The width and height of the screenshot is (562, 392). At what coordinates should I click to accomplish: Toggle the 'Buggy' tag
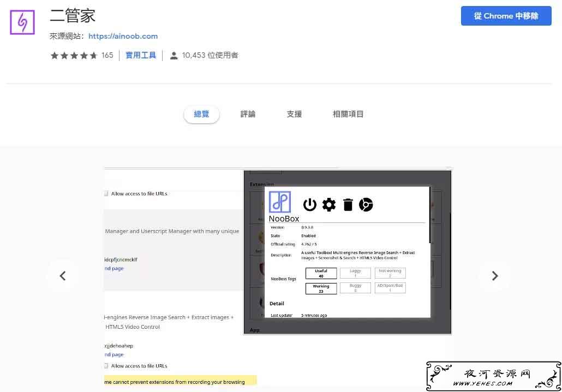click(x=355, y=288)
